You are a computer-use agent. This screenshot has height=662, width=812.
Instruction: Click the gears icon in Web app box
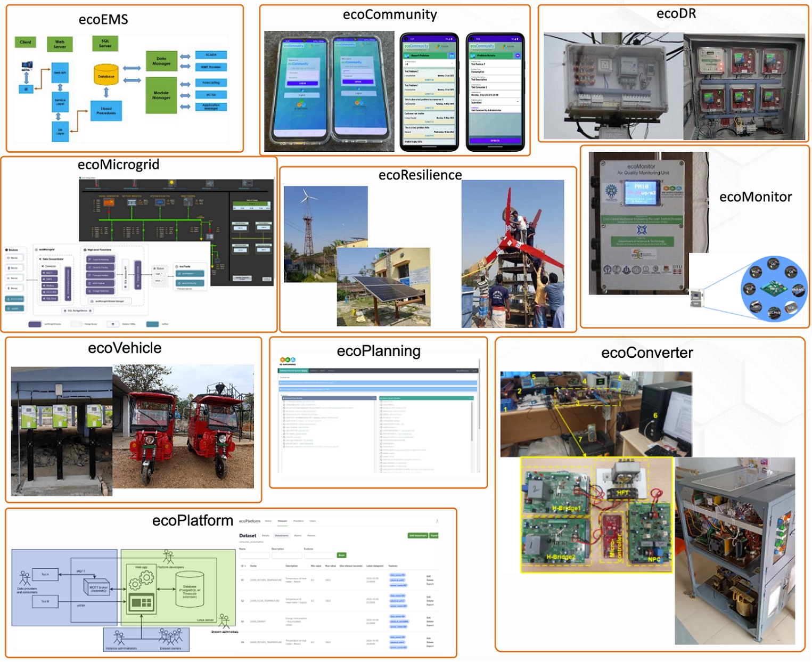[141, 581]
